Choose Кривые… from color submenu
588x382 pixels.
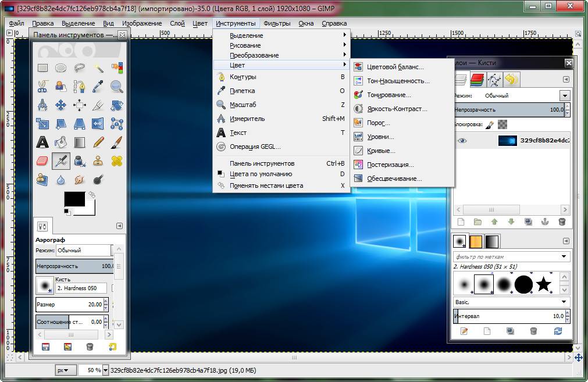point(402,151)
